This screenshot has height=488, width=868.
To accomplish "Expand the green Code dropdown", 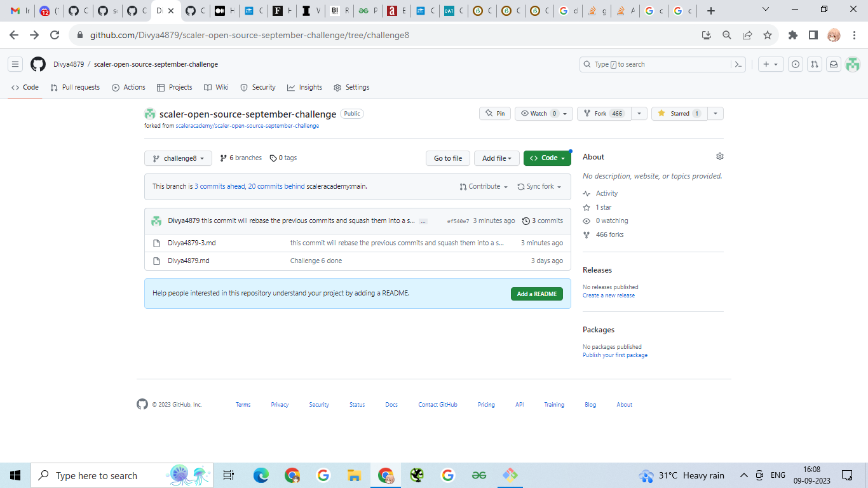I will pyautogui.click(x=546, y=158).
